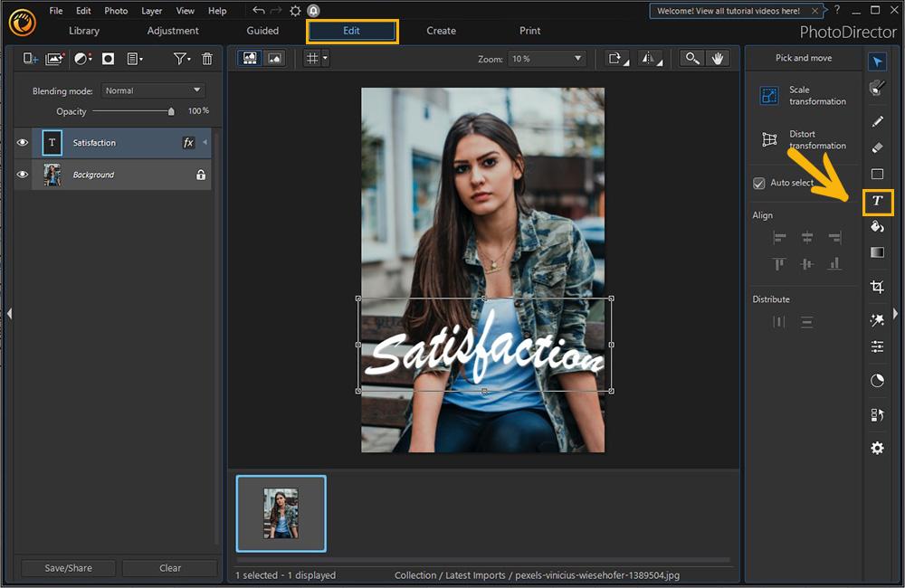
Task: Enable the Auto select checkbox
Action: [x=758, y=183]
